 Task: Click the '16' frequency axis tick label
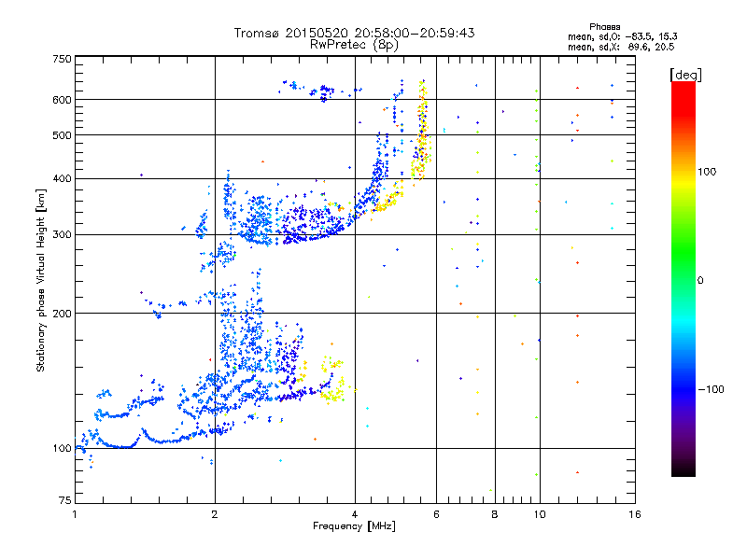(x=635, y=514)
